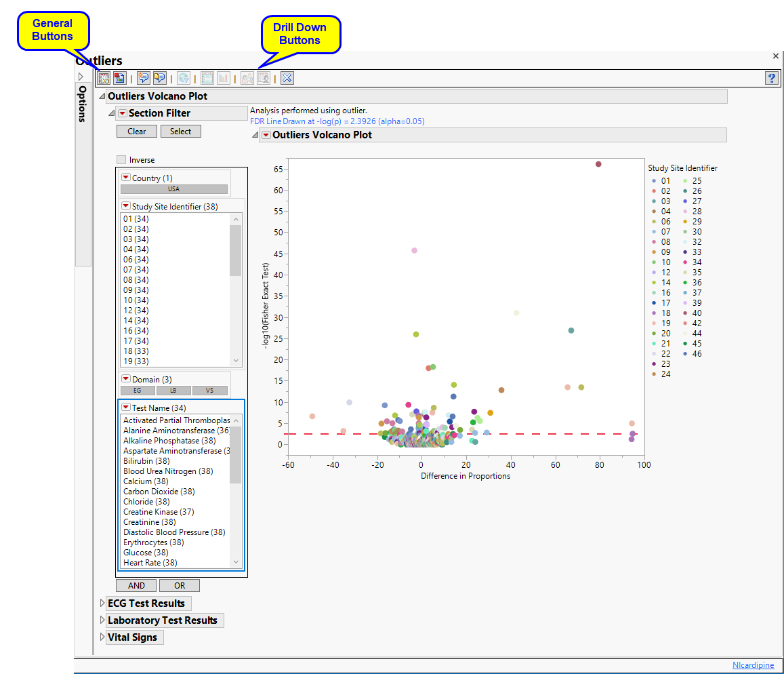Click the bar chart drill-down icon

[x=224, y=78]
